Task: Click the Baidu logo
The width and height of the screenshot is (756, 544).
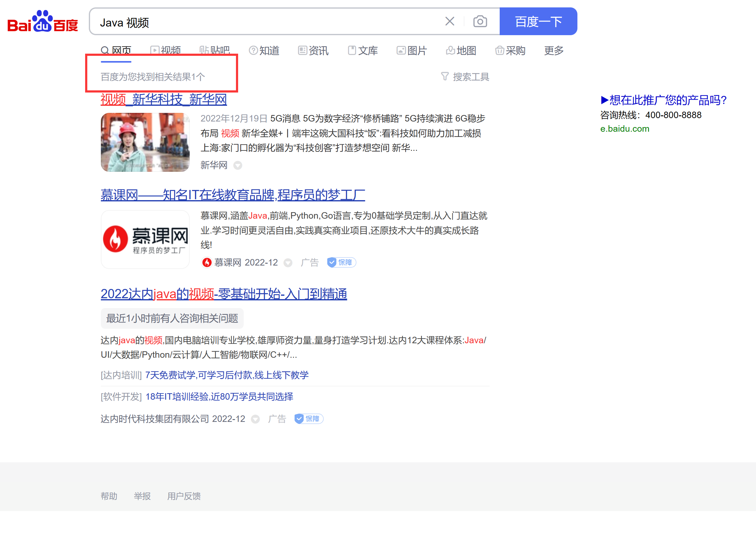Action: coord(42,22)
